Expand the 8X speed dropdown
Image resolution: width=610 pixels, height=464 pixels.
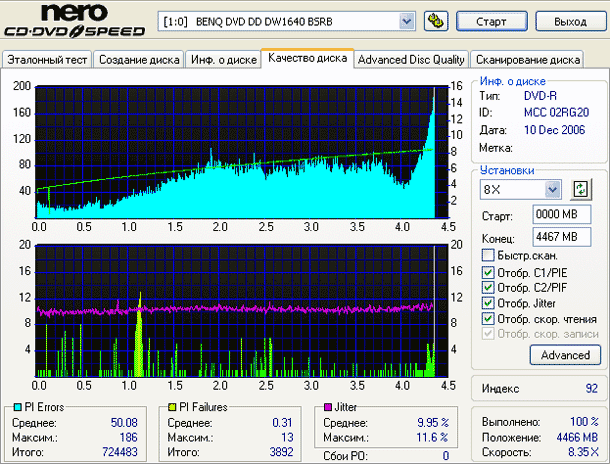553,190
